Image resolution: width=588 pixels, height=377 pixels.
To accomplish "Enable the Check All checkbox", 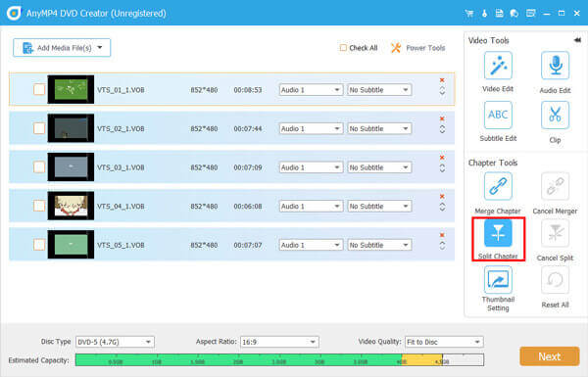I will point(343,48).
